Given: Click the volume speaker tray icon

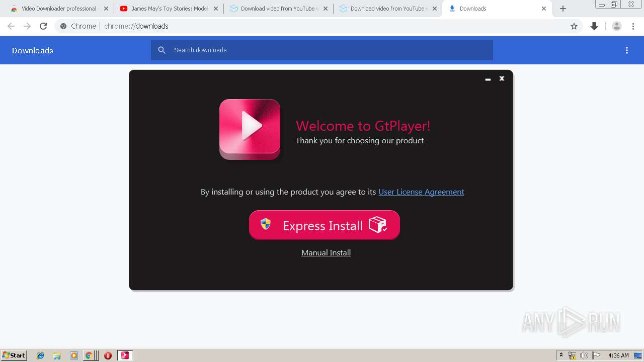Looking at the screenshot, I should pyautogui.click(x=584, y=355).
